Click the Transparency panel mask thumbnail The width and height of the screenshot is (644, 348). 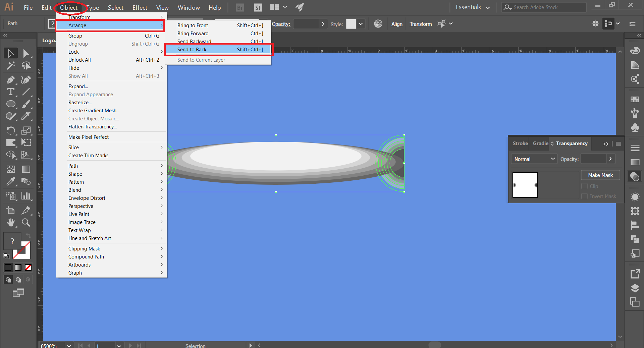pyautogui.click(x=525, y=185)
